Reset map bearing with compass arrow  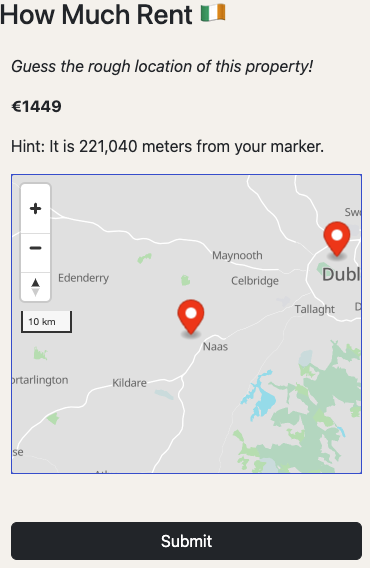36,287
